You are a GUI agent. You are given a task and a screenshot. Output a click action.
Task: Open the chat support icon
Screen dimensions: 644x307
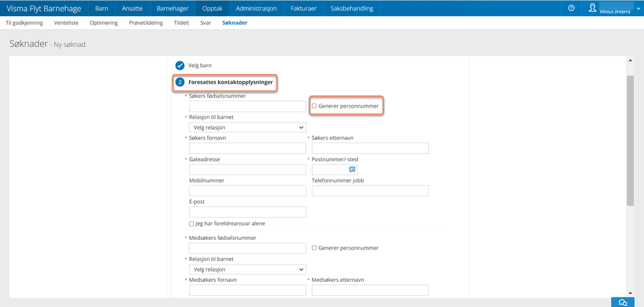click(623, 302)
